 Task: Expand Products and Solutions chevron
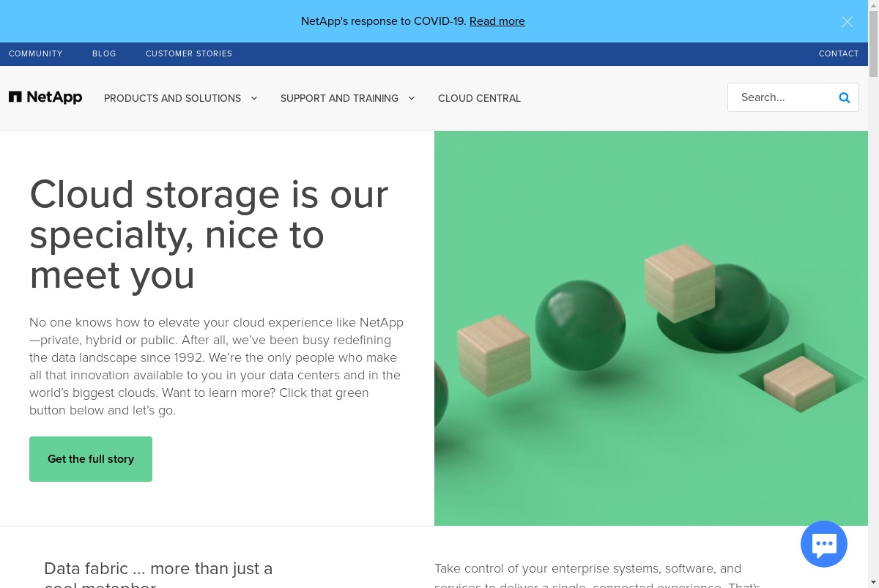click(254, 98)
